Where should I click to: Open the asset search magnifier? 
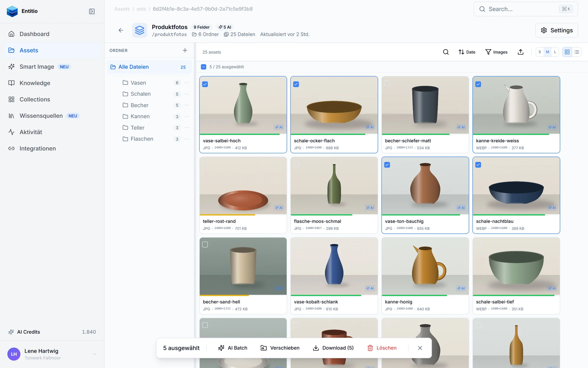click(446, 52)
